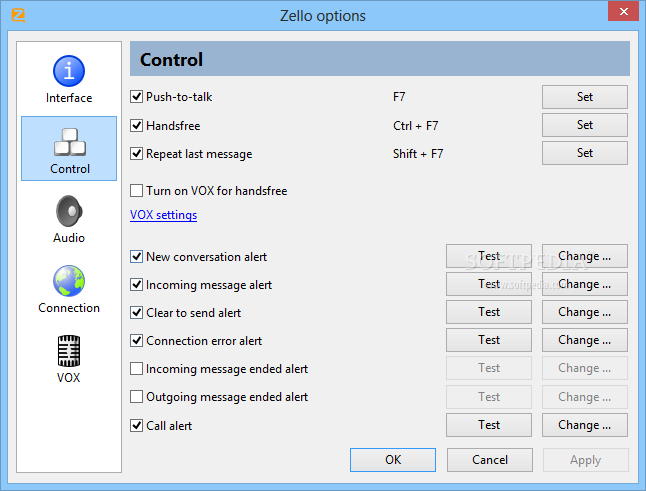Change the Connection error alert sound

(585, 340)
